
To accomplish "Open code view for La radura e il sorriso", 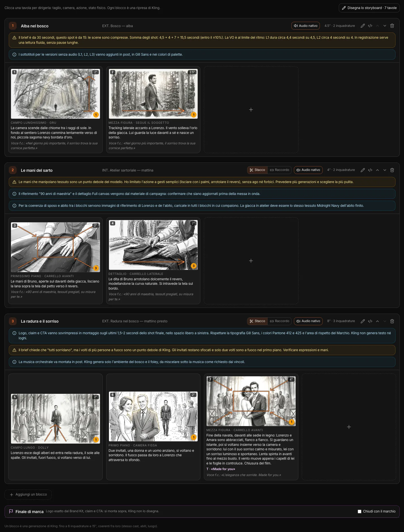I will 370,321.
